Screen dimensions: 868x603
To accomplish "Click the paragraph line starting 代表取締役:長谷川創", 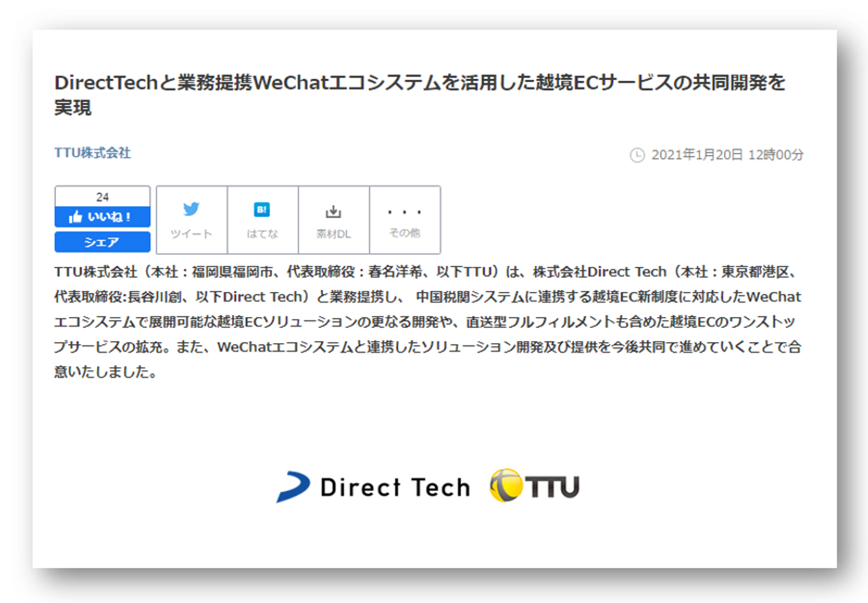I will (427, 297).
